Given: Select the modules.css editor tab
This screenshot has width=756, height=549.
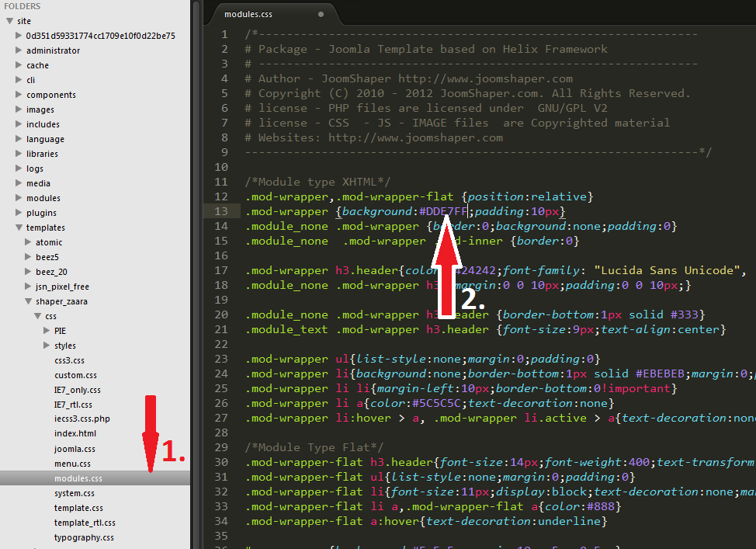Looking at the screenshot, I should [x=248, y=14].
